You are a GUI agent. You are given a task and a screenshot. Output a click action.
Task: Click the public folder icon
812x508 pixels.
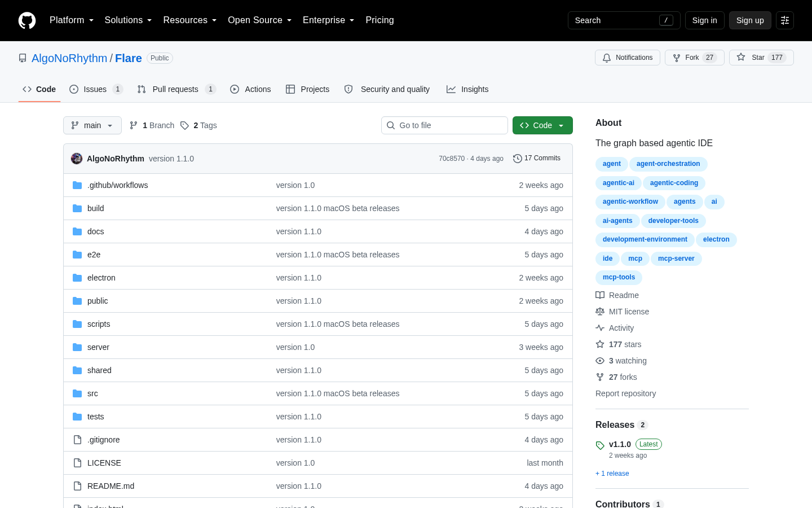pos(77,301)
